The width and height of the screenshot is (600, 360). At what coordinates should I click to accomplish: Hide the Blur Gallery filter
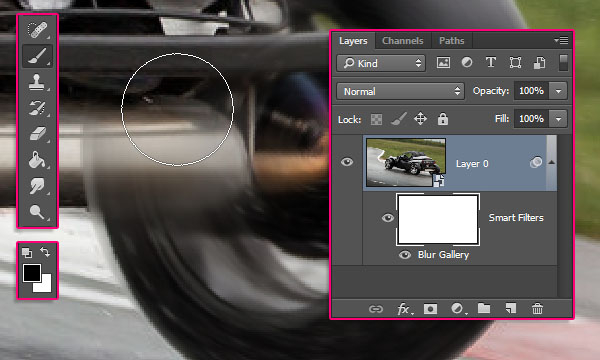click(x=404, y=255)
